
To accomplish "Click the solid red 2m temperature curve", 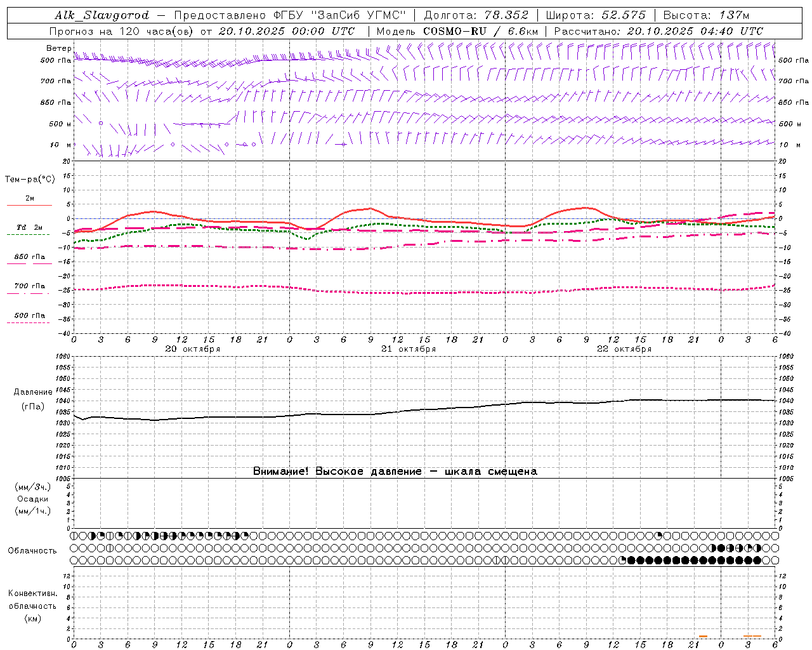I will (424, 220).
